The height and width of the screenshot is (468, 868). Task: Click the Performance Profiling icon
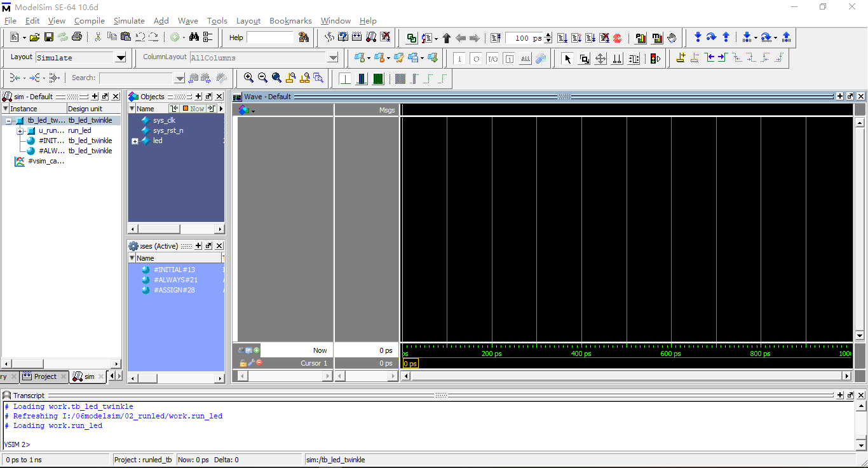click(641, 38)
